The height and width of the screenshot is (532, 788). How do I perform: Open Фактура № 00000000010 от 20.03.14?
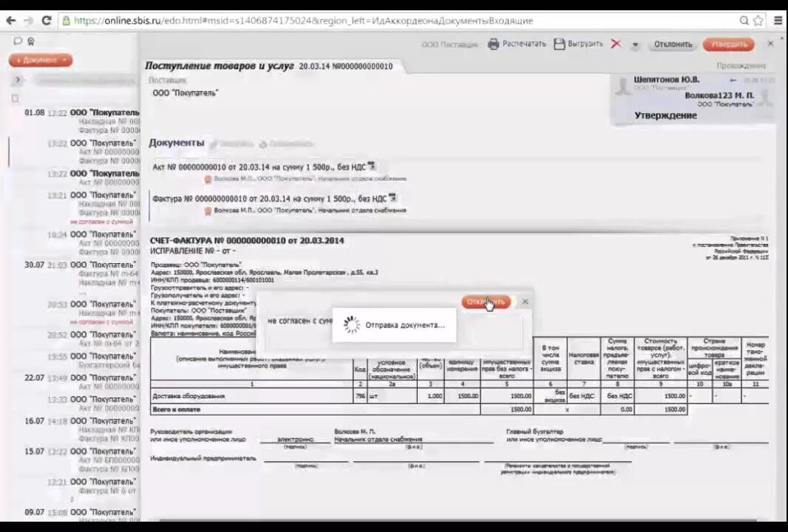point(269,199)
